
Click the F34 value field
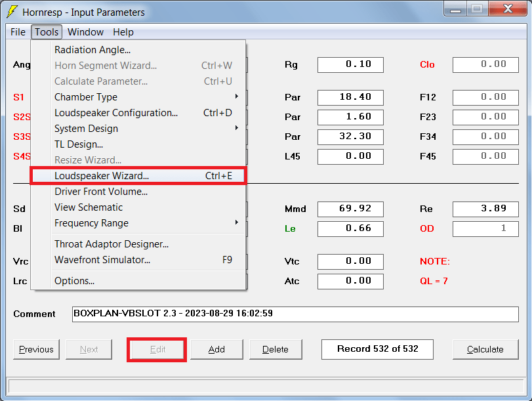485,137
